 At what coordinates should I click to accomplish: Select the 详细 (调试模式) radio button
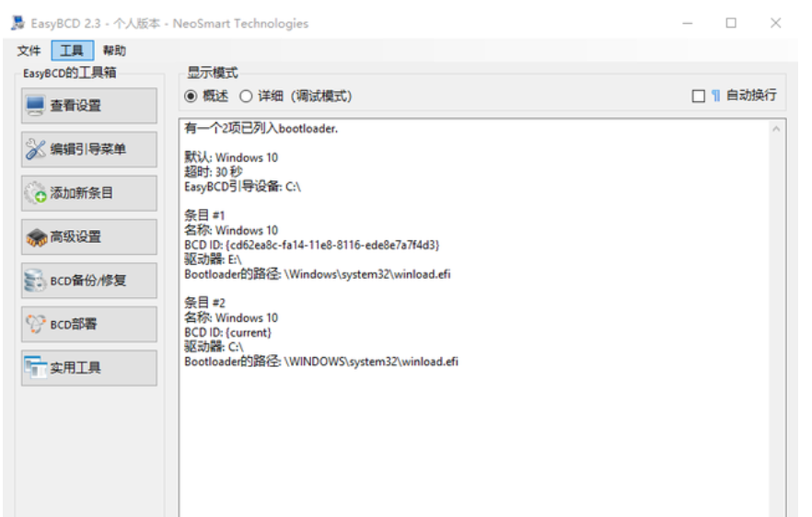[x=246, y=96]
